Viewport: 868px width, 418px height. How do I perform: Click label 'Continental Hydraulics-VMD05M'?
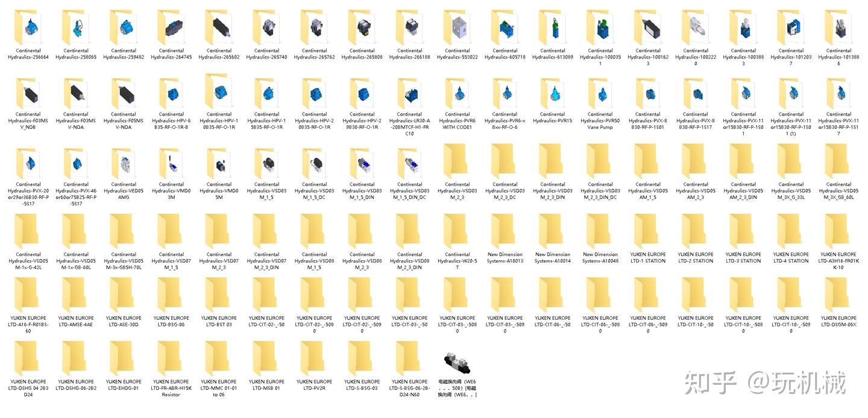(219, 191)
